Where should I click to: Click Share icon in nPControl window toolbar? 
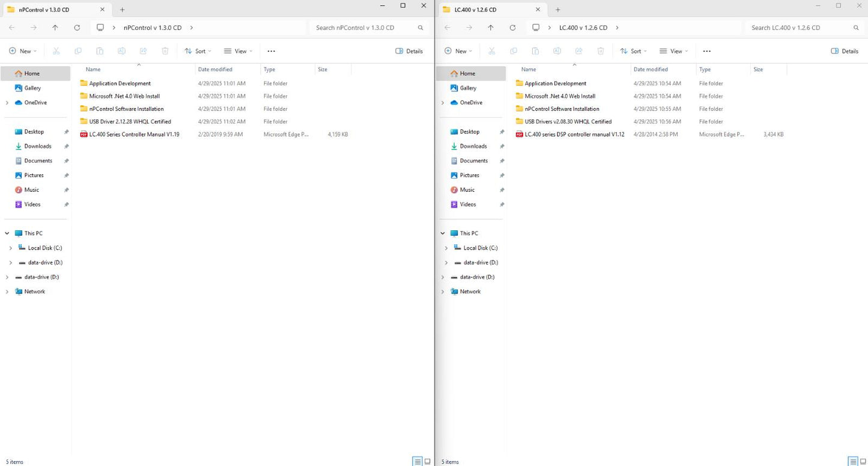coord(143,51)
